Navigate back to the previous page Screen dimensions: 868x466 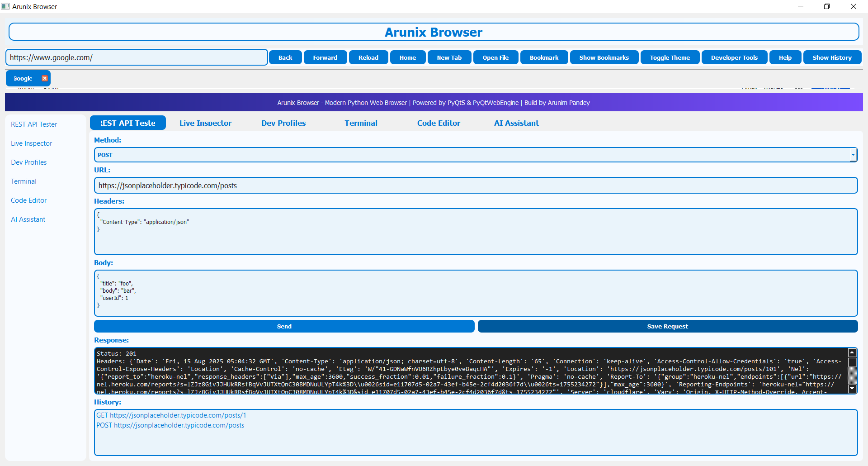click(285, 57)
